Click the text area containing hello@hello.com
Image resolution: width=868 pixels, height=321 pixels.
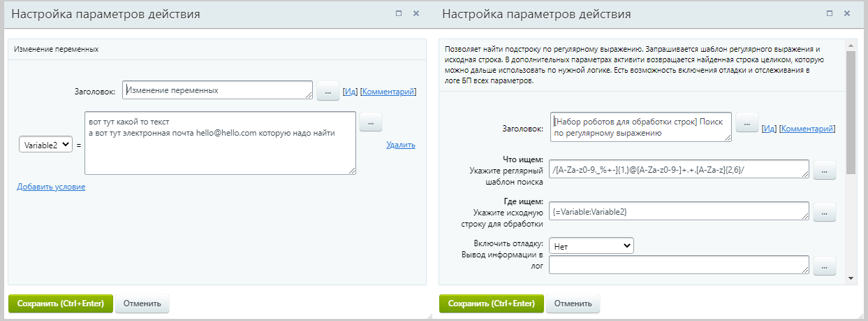220,143
